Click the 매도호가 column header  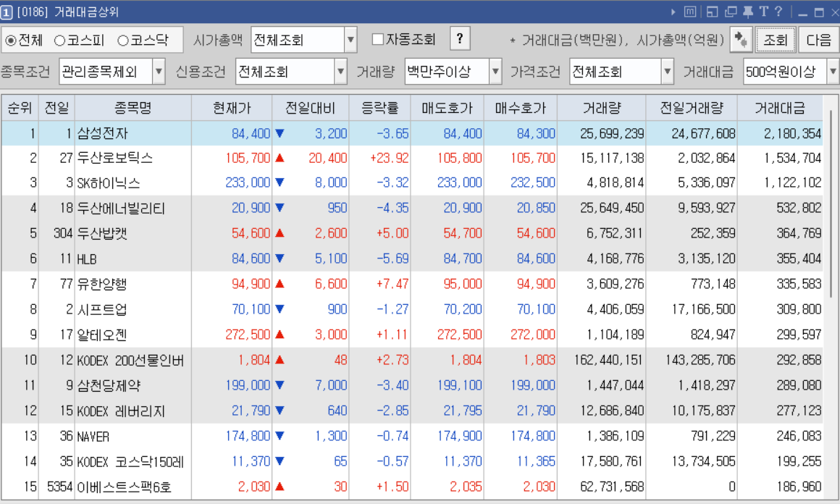click(448, 108)
